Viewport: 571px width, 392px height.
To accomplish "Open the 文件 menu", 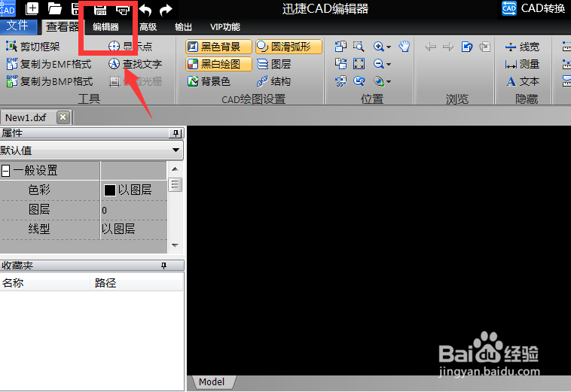I will [17, 26].
